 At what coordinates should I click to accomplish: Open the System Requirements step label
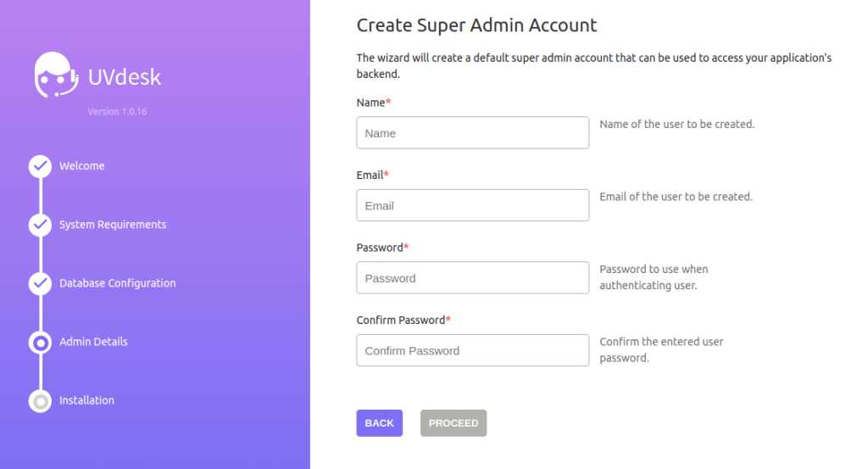[113, 225]
